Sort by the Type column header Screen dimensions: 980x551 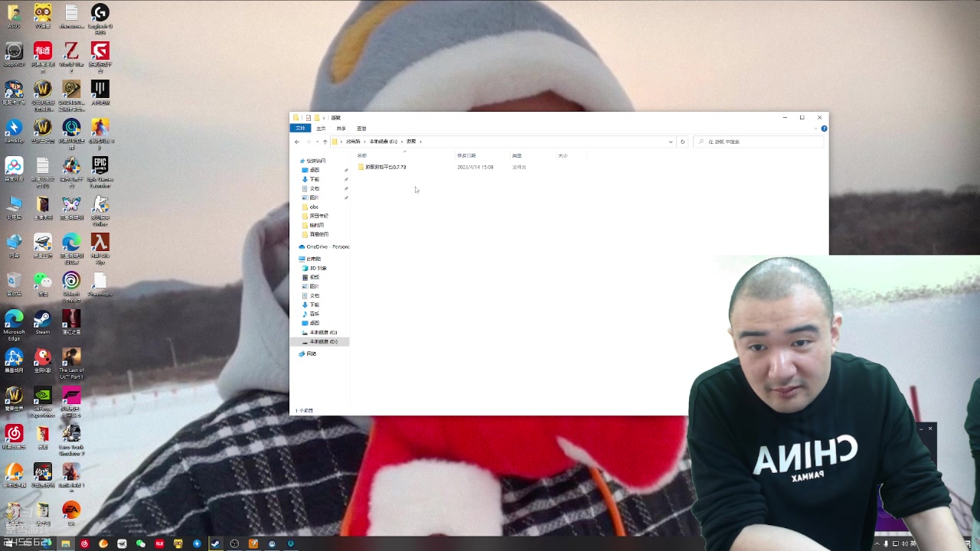pos(533,155)
